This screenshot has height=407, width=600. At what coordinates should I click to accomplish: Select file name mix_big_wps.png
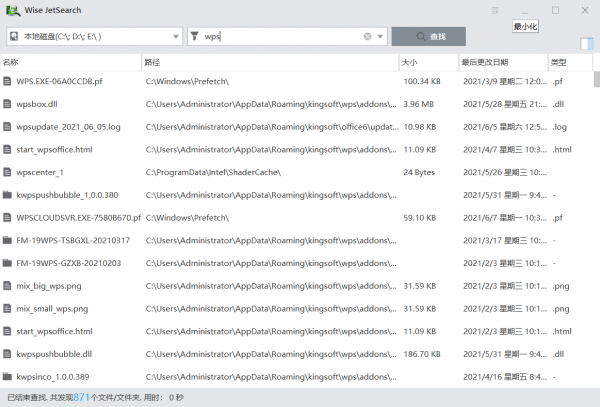coord(49,286)
